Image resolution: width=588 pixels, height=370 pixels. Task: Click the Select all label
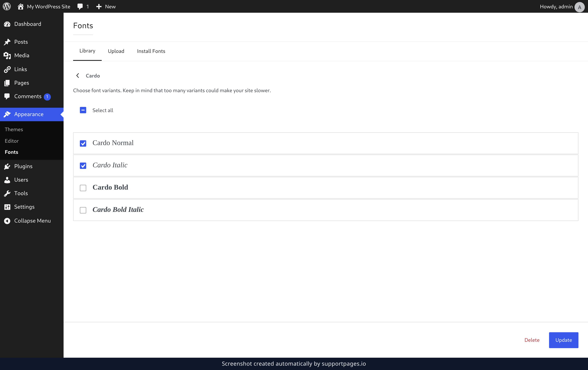tap(103, 110)
